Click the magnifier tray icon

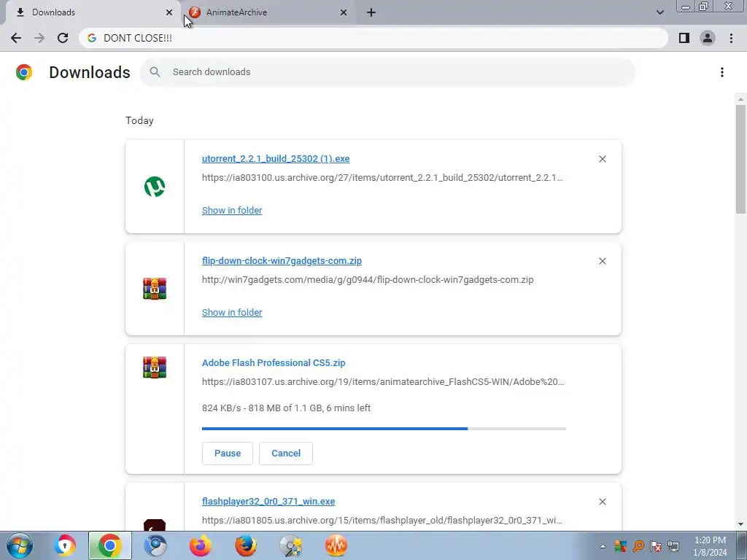click(x=638, y=546)
